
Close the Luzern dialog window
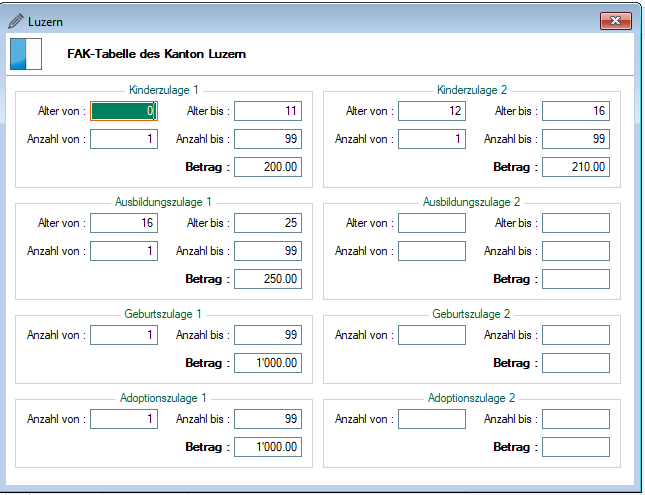(x=615, y=21)
